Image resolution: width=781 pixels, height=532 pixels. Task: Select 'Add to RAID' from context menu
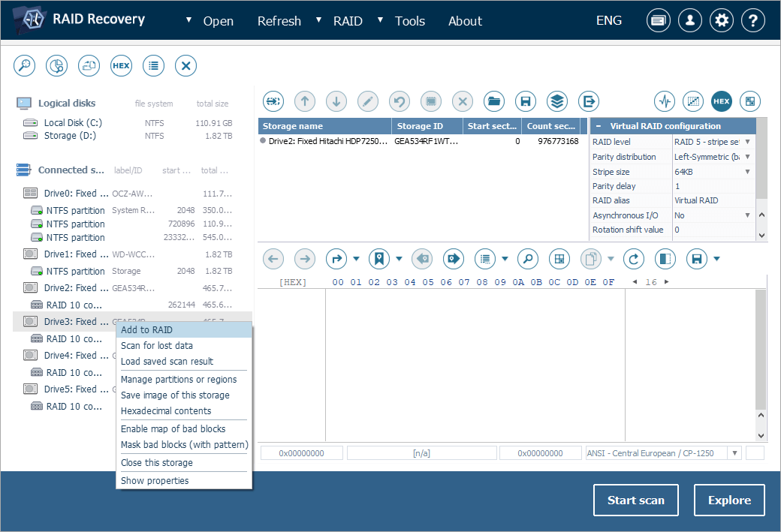click(x=146, y=329)
